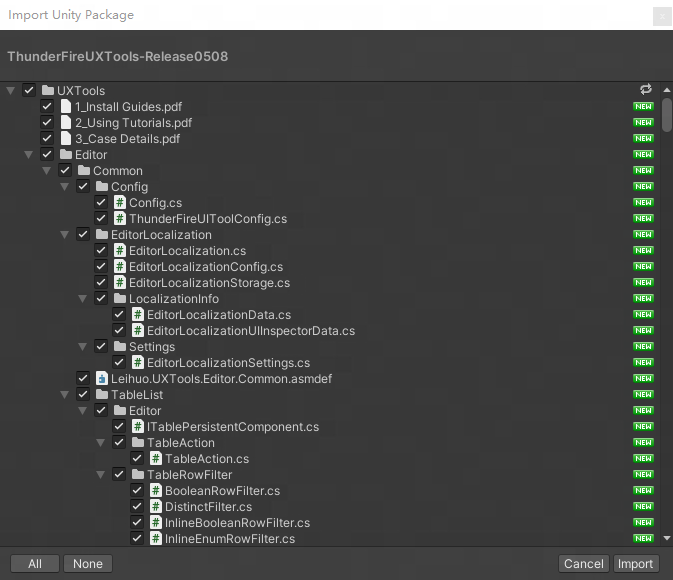This screenshot has width=673, height=580.
Task: Click the EditorLocalization folder icon
Action: pos(102,234)
